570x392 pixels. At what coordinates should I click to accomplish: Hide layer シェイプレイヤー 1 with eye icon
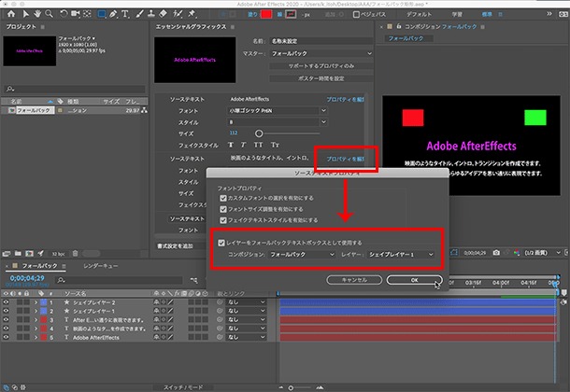pos(6,311)
